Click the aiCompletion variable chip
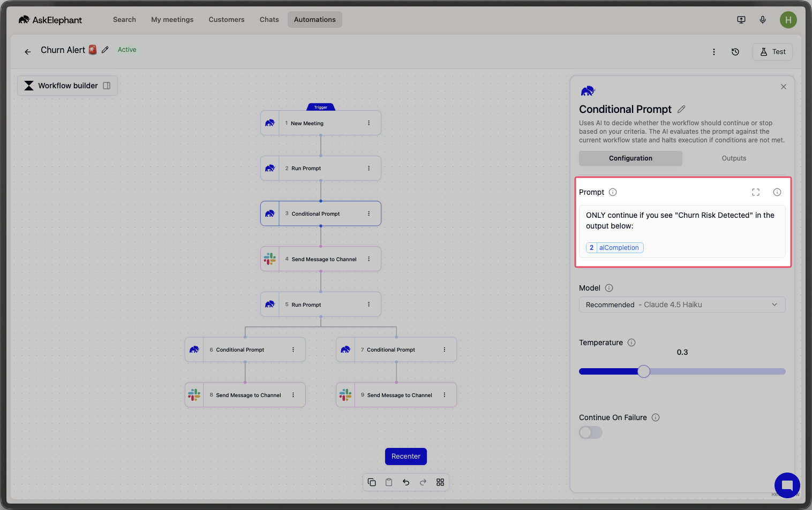812x510 pixels. pyautogui.click(x=614, y=248)
